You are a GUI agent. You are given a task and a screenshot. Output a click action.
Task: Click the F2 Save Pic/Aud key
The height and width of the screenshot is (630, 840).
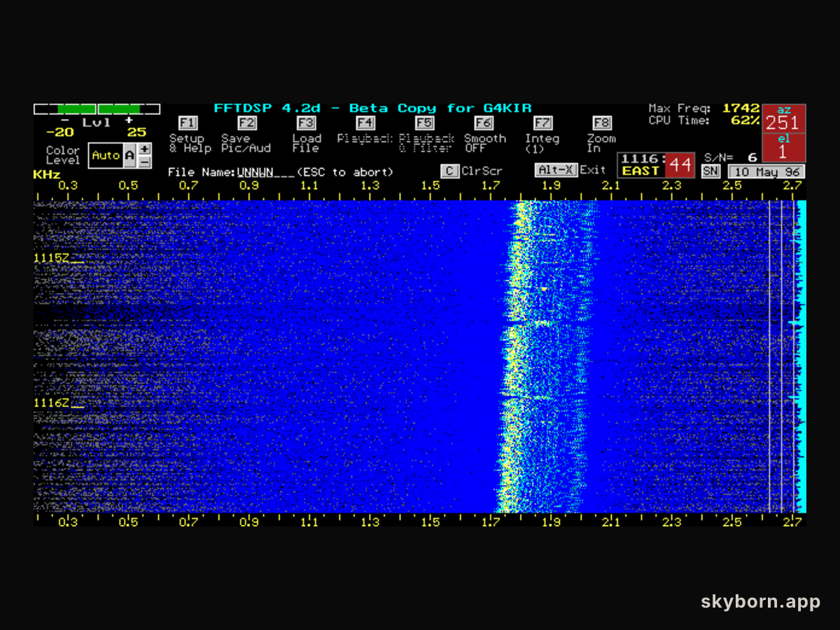(246, 123)
